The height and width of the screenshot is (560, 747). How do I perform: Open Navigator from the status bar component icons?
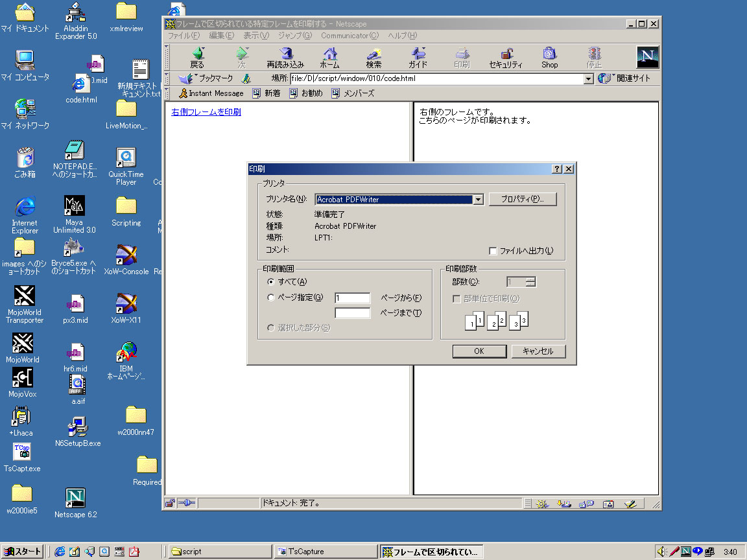(541, 504)
